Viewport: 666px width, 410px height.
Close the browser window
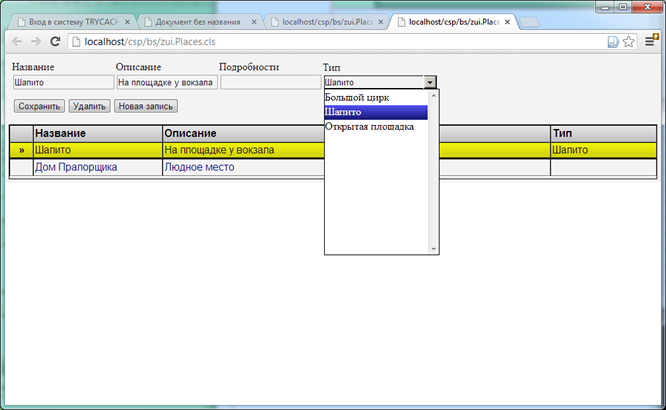click(x=648, y=7)
